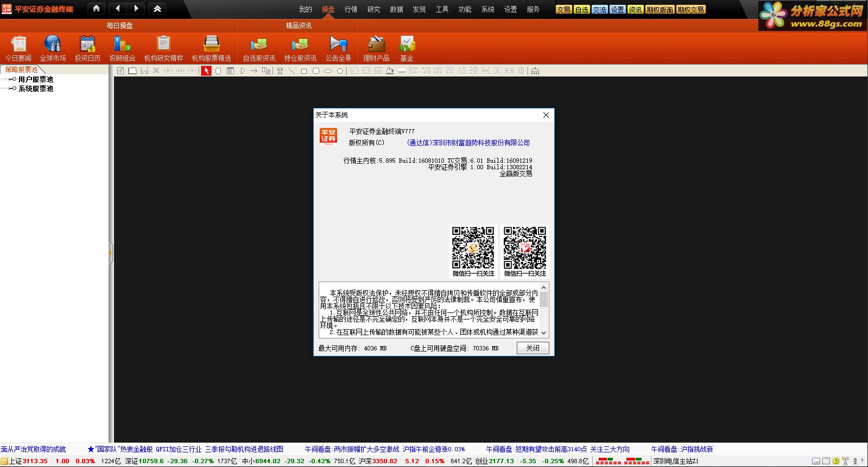Image resolution: width=868 pixels, height=467 pixels.
Task: Click the 关闭 button in dialog
Action: tap(533, 348)
